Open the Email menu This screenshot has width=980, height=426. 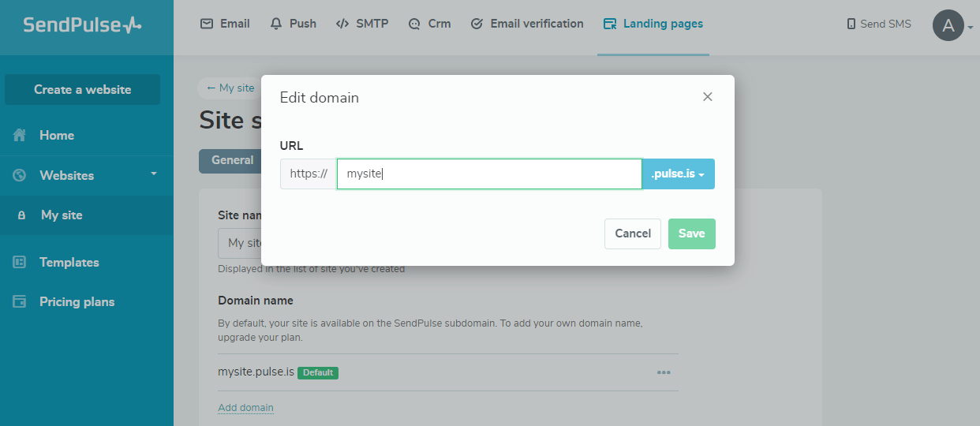225,24
